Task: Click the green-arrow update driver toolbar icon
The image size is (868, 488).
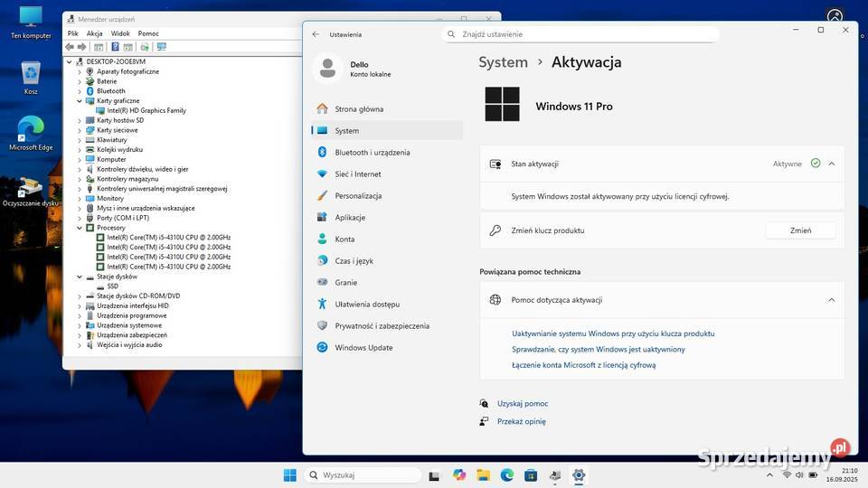Action: pyautogui.click(x=145, y=47)
